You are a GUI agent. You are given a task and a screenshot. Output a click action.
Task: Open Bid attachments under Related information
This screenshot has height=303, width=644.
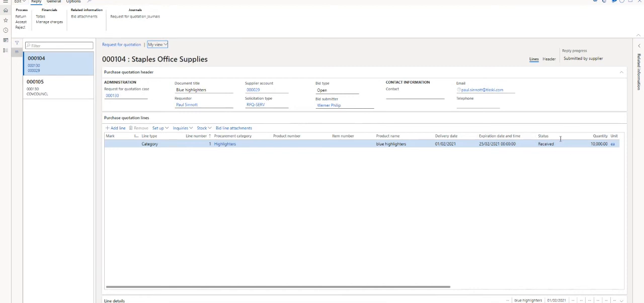click(x=84, y=17)
